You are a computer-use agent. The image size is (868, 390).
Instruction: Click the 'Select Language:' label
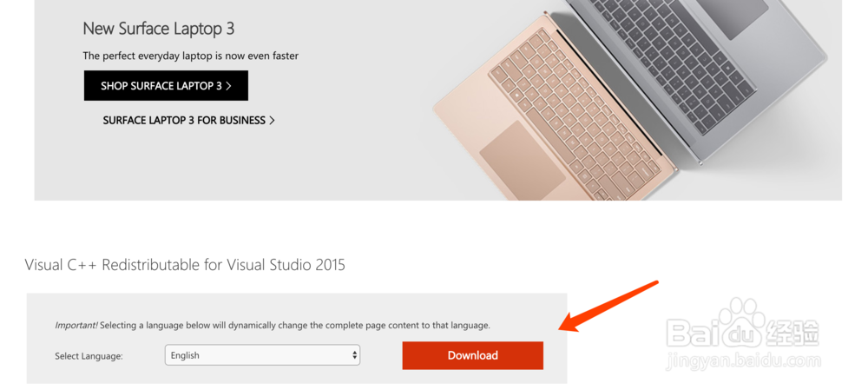click(89, 356)
